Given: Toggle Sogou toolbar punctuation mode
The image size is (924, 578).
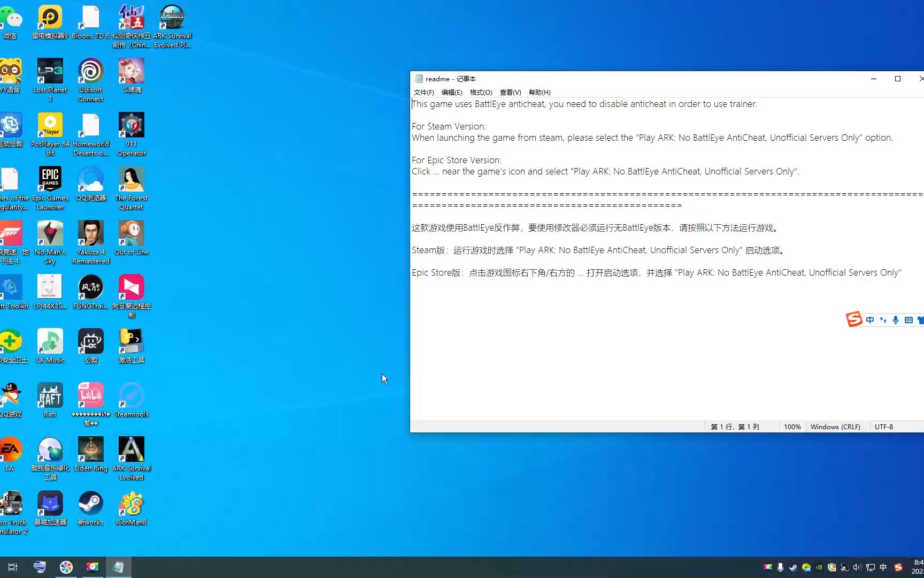Looking at the screenshot, I should click(x=883, y=320).
